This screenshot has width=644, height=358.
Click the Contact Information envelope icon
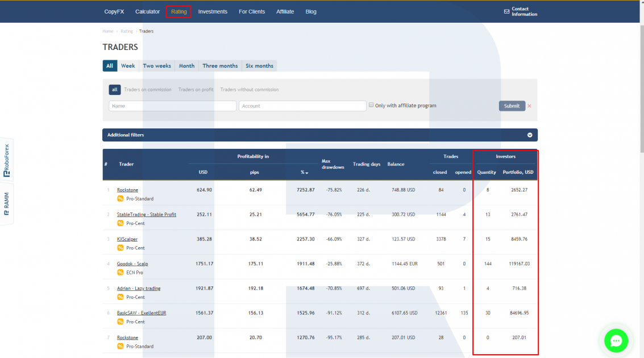click(506, 11)
